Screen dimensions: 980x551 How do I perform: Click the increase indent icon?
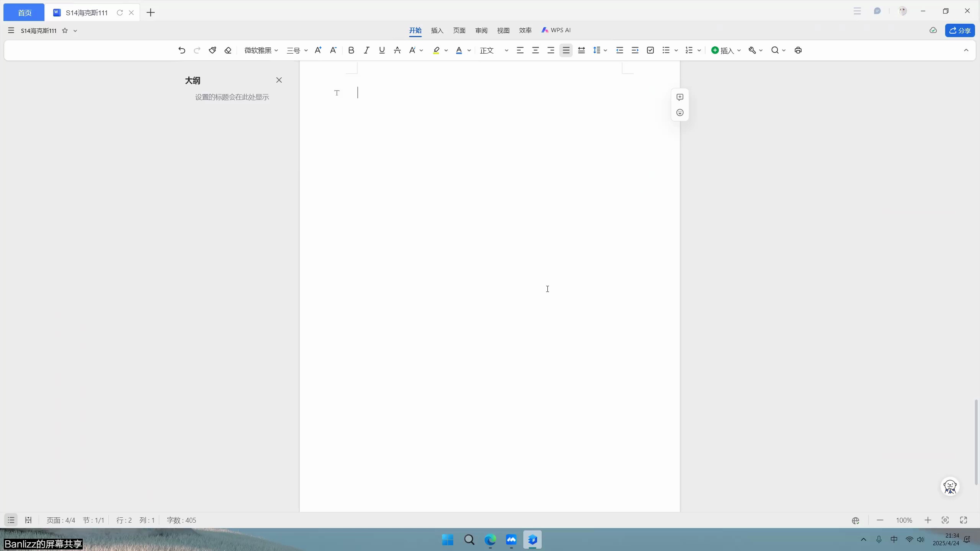coord(635,50)
